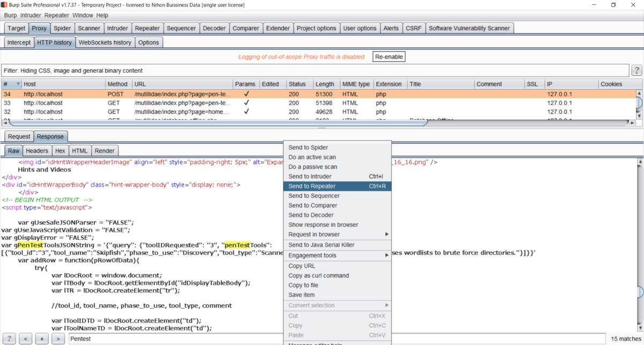The image size is (644, 345).
Task: Select Copy to file menu entry
Action: [x=338, y=285]
